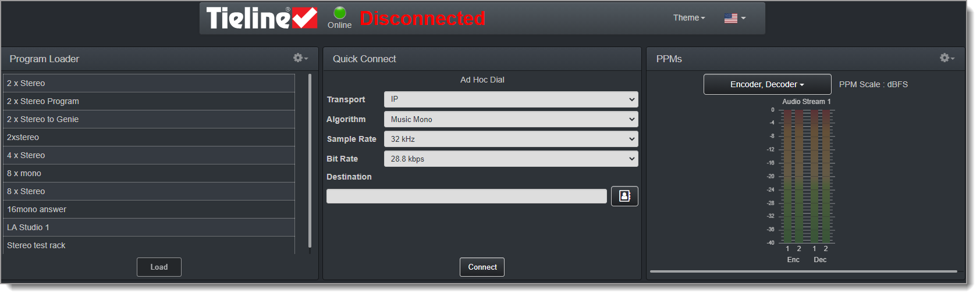Screen dimensions: 980x297
Task: Click the PPMs panel horizontal scrollbar
Action: [803, 271]
